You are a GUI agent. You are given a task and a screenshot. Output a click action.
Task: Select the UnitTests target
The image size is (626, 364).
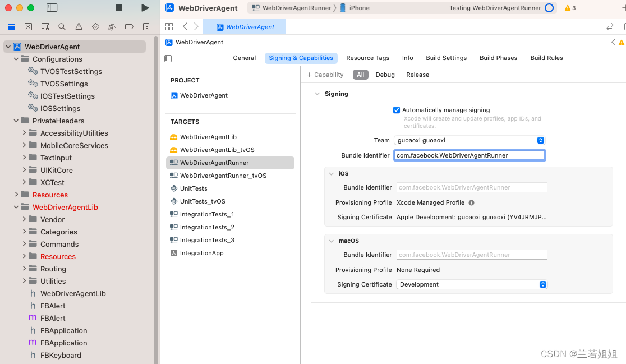[188, 188]
